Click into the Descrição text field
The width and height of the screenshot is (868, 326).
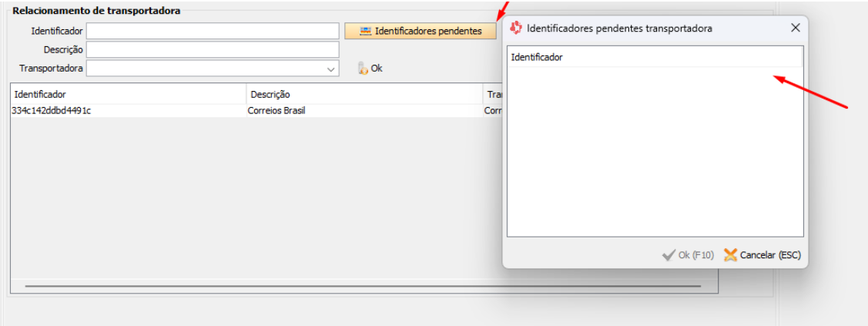[x=213, y=49]
